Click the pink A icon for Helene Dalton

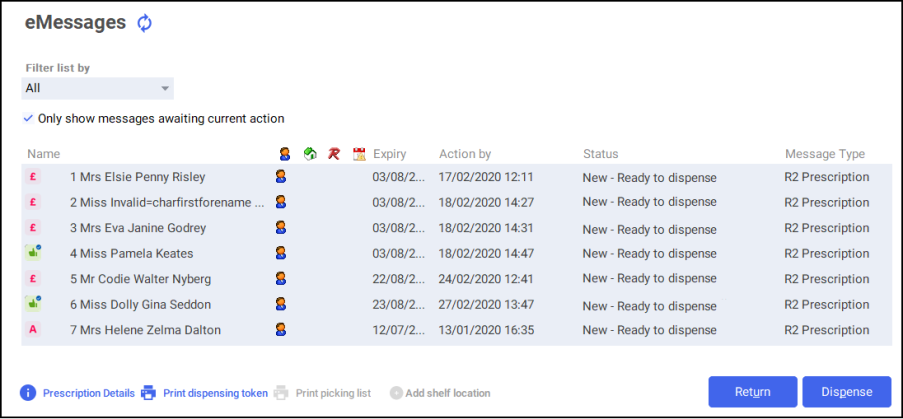(x=34, y=330)
